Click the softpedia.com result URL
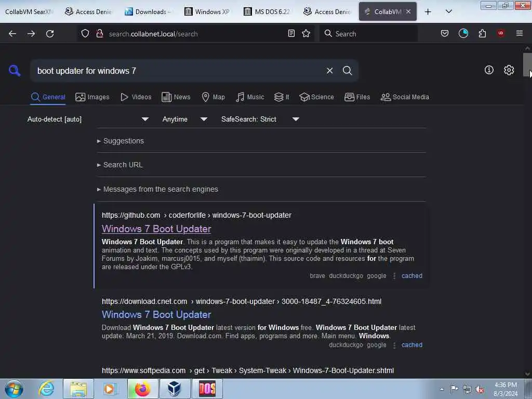Screen dimensions: 532x399 coord(248,370)
